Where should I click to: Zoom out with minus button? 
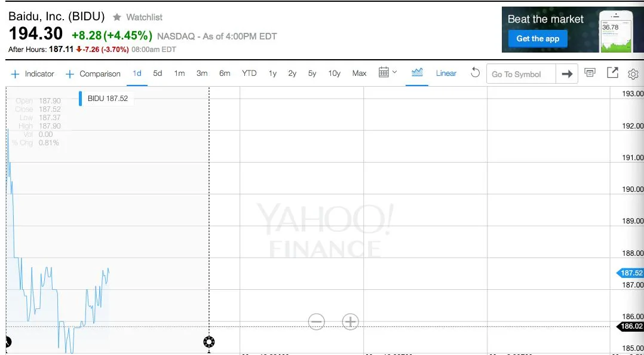coord(316,322)
